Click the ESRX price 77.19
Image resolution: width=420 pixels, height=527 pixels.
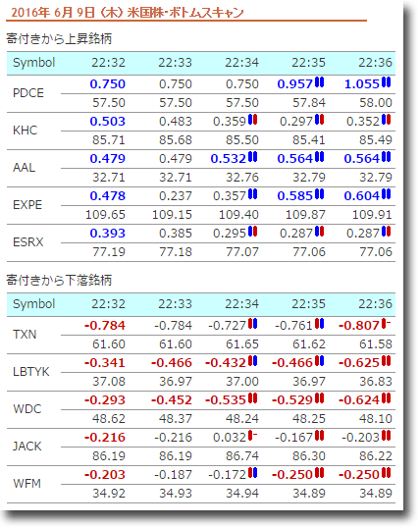point(109,252)
